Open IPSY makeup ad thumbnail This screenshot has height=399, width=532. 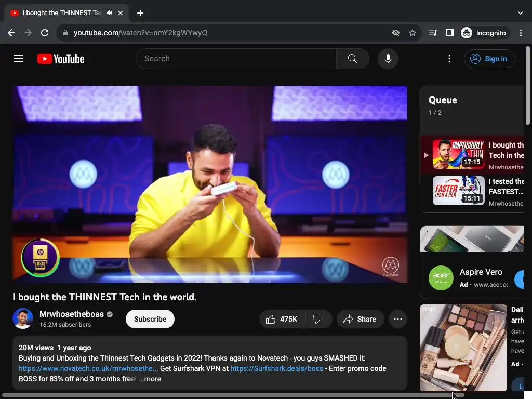pos(463,348)
